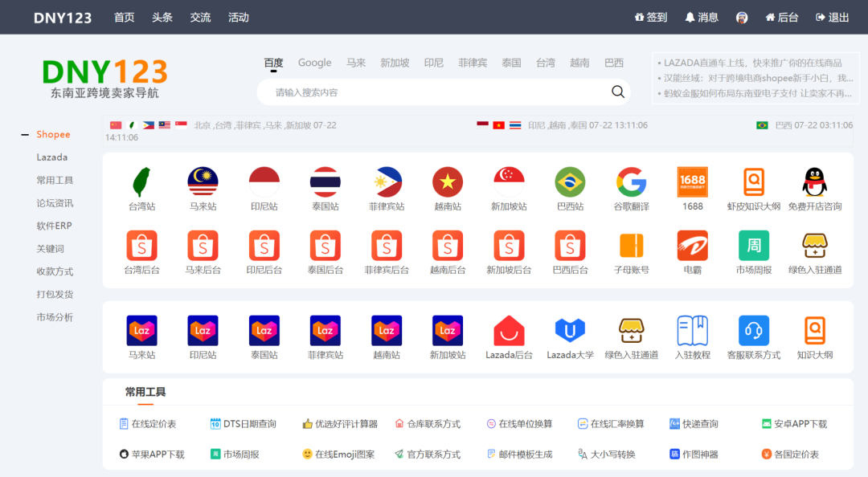Select 关键词 in the left sidebar
Image resolution: width=868 pixels, height=477 pixels.
pyautogui.click(x=51, y=249)
